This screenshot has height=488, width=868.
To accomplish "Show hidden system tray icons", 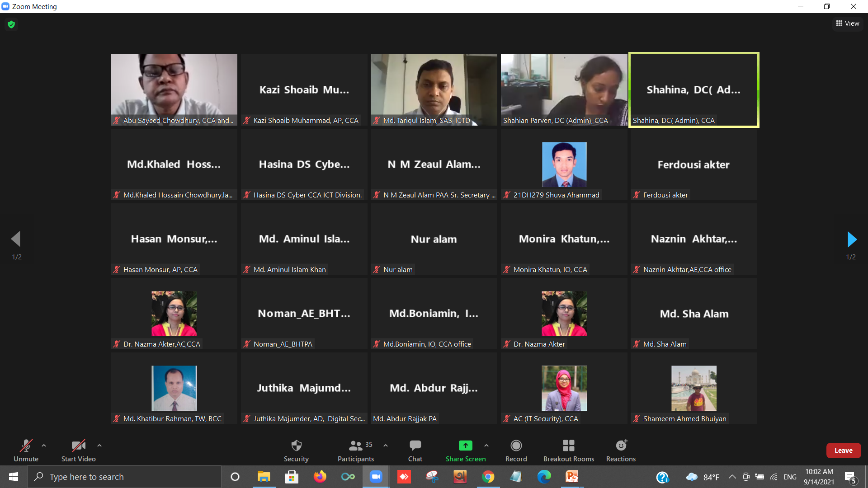I will 732,477.
